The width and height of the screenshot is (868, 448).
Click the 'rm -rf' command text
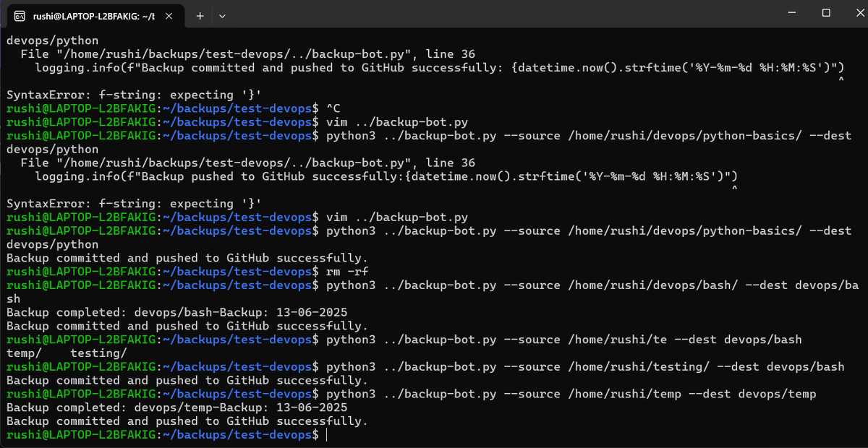coord(348,272)
